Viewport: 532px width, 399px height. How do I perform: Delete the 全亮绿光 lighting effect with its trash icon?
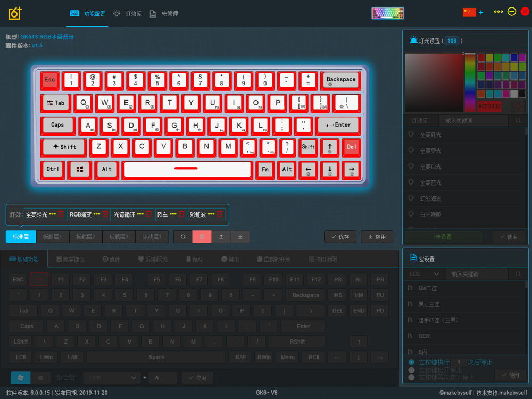(61, 214)
